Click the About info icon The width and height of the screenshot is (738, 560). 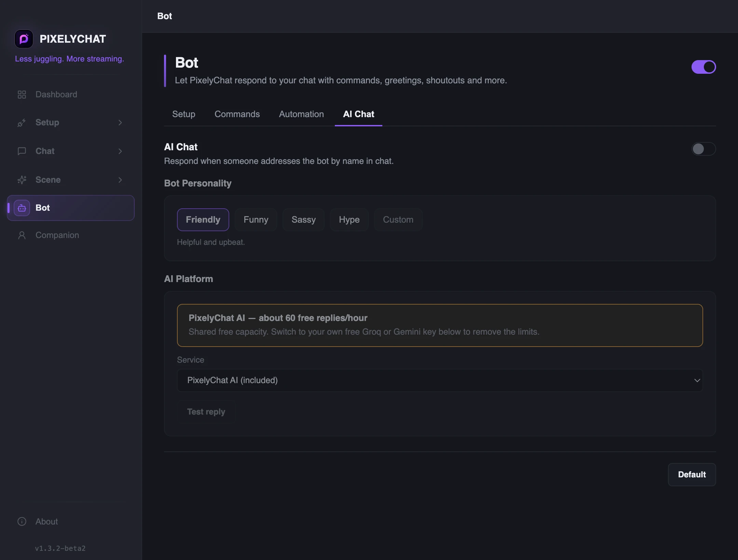point(22,521)
